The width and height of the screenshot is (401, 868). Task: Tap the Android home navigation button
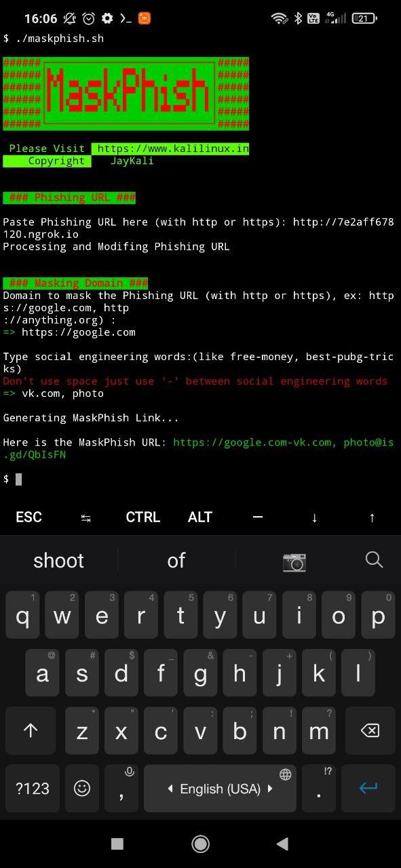click(x=200, y=844)
